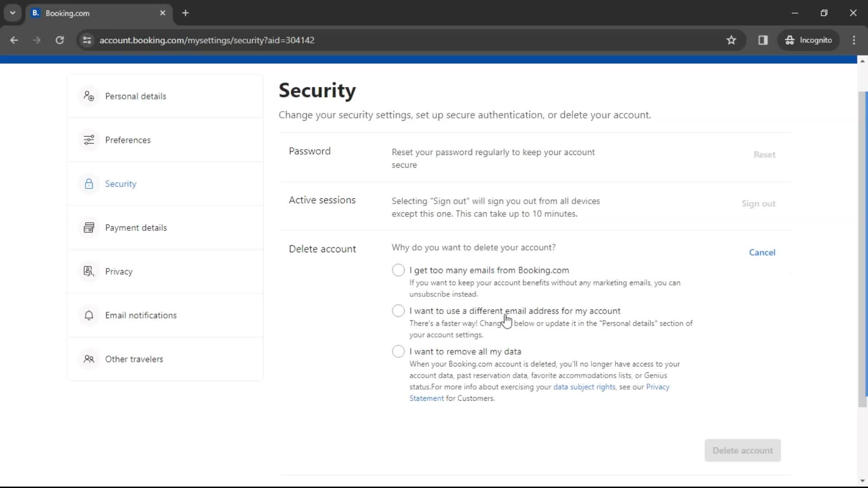
Task: Click the Cancel delete account link
Action: (762, 252)
